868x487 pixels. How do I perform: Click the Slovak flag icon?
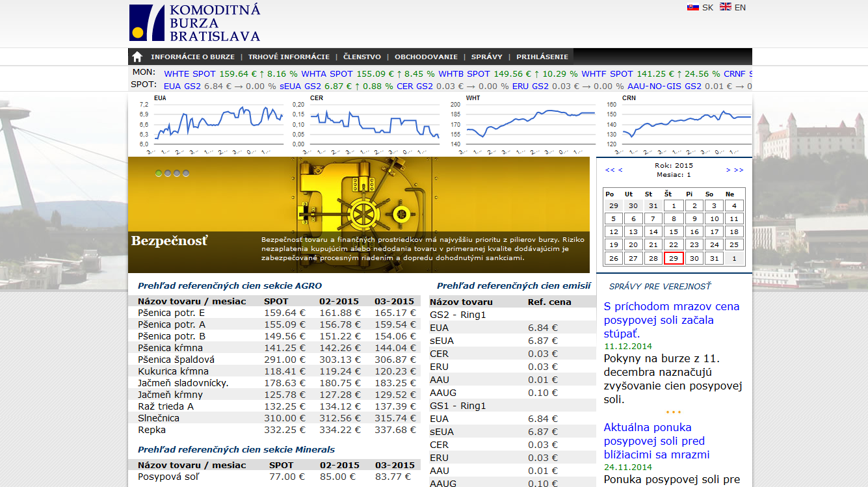click(x=693, y=7)
